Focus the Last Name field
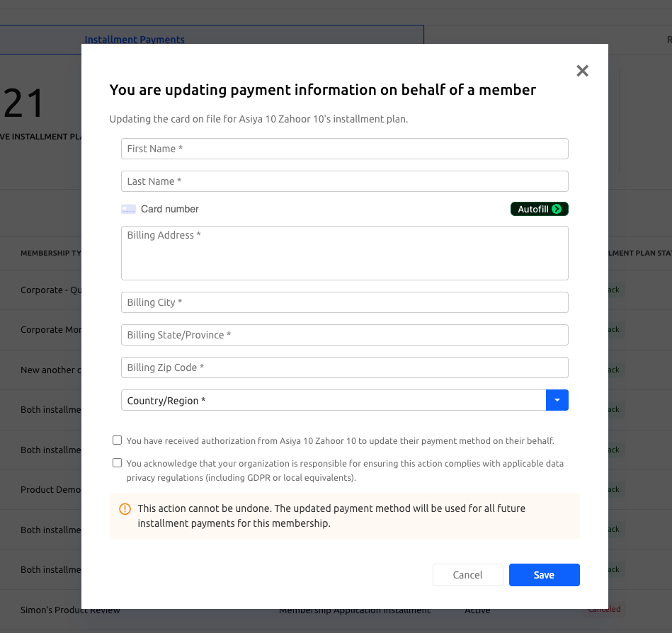The height and width of the screenshot is (633, 672). click(345, 181)
